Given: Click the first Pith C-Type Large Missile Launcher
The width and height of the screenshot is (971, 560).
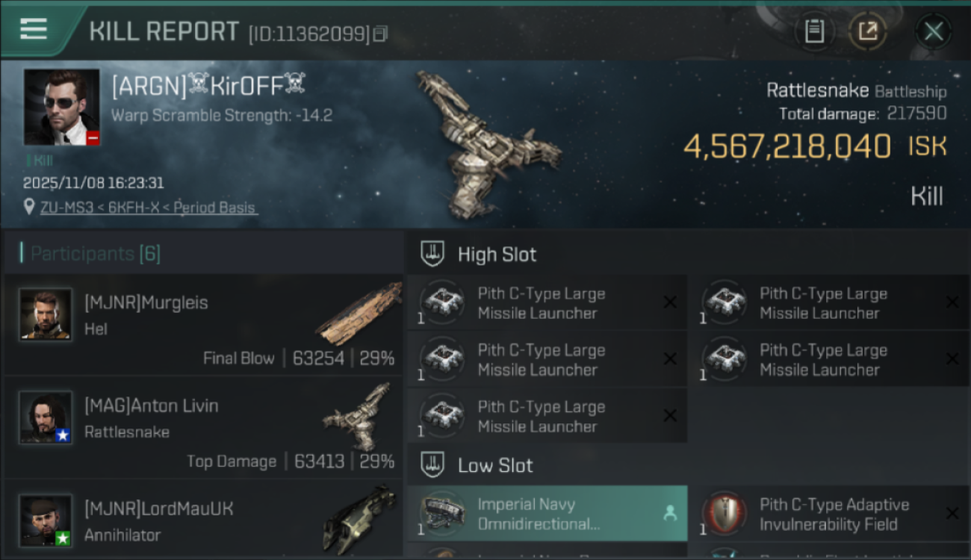Looking at the screenshot, I should pos(547,303).
